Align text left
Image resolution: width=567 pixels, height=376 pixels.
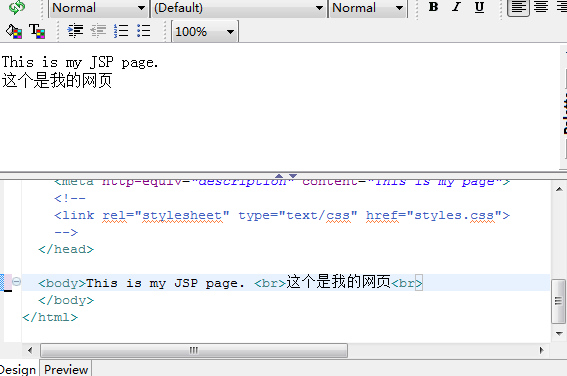click(x=518, y=7)
